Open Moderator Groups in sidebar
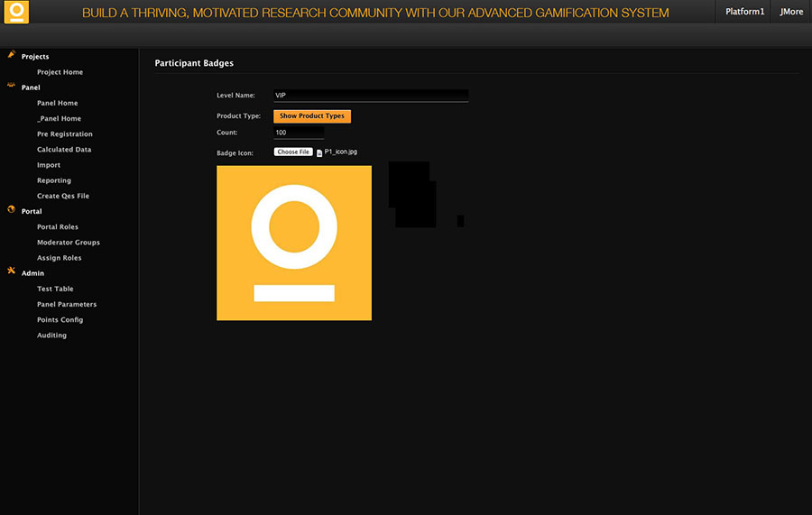Screen dimensions: 812x515 (69, 243)
